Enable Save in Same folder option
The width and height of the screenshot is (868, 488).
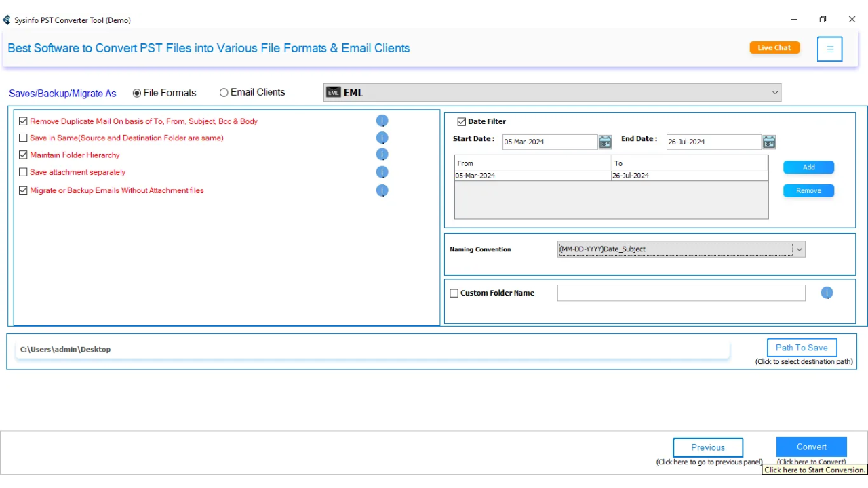23,138
